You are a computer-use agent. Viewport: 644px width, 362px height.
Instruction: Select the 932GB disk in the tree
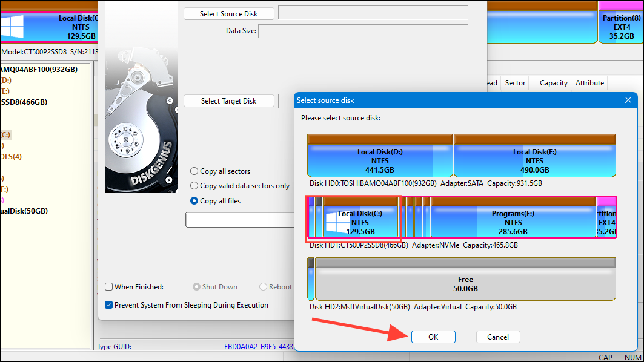pos(39,70)
